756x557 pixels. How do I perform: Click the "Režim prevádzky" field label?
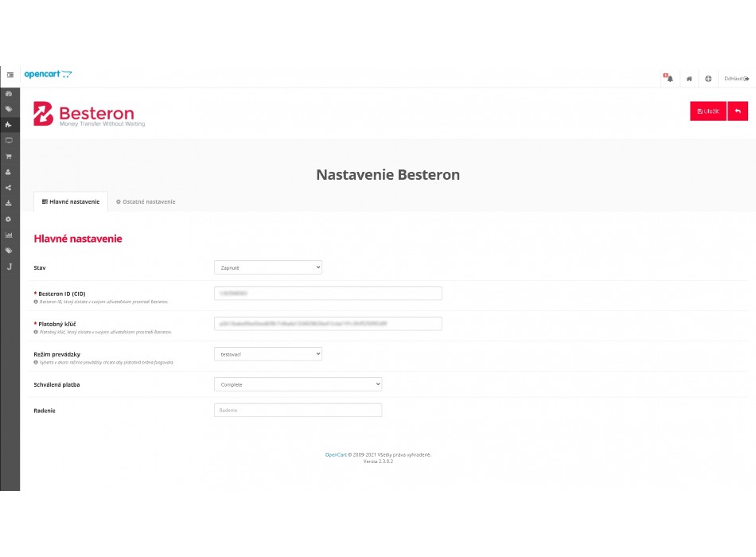pyautogui.click(x=57, y=354)
